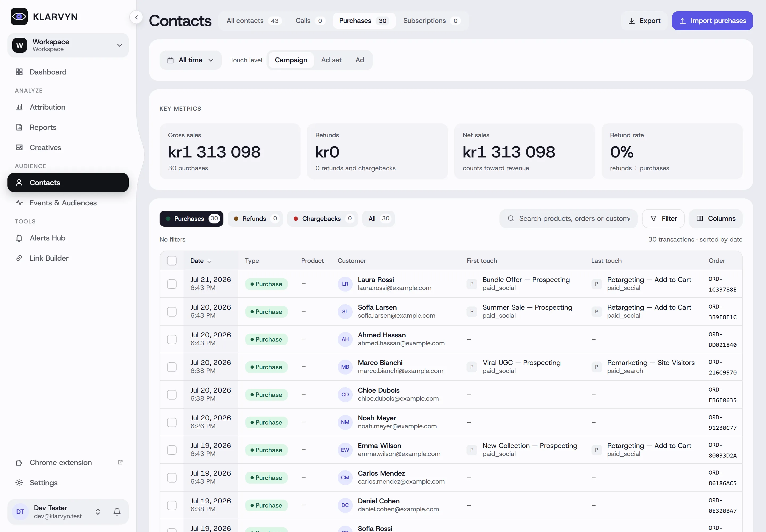
Task: Check the Emma Wilson row checkbox
Action: point(172,450)
